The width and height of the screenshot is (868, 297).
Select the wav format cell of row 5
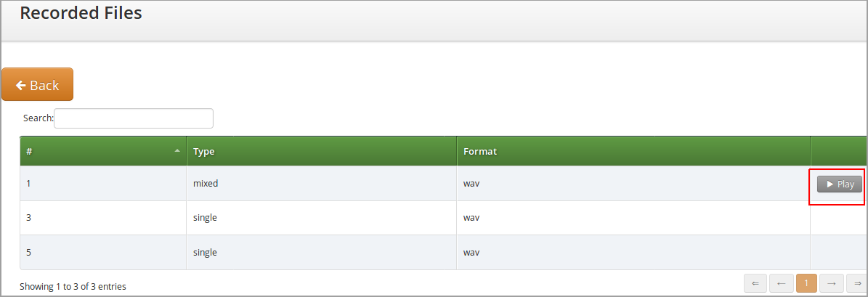tap(471, 253)
